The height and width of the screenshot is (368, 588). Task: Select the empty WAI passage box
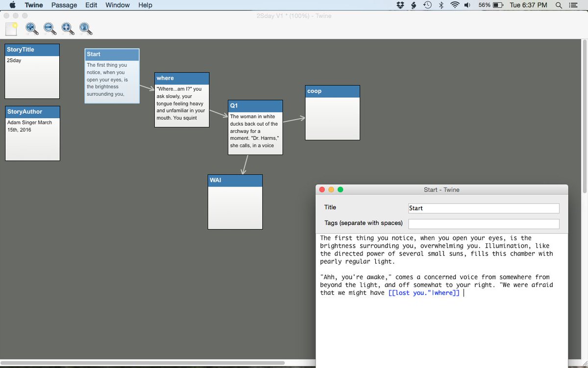[235, 202]
